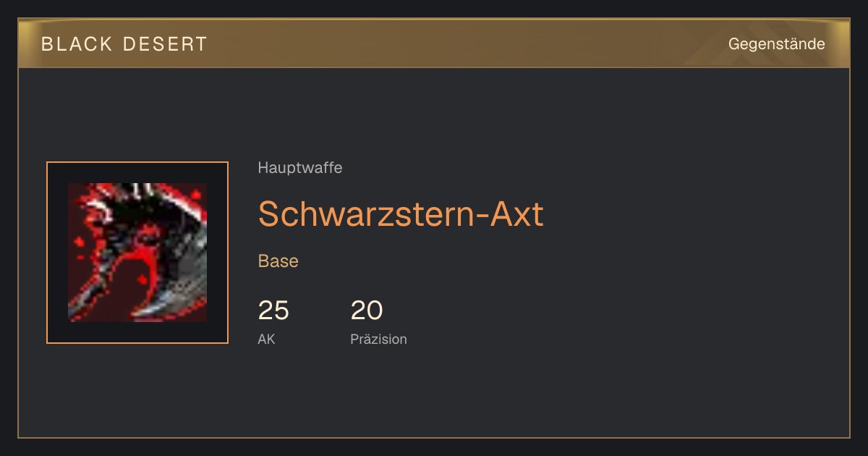Click the Präzision value 20
Viewport: 868px width, 456px height.
pos(367,311)
